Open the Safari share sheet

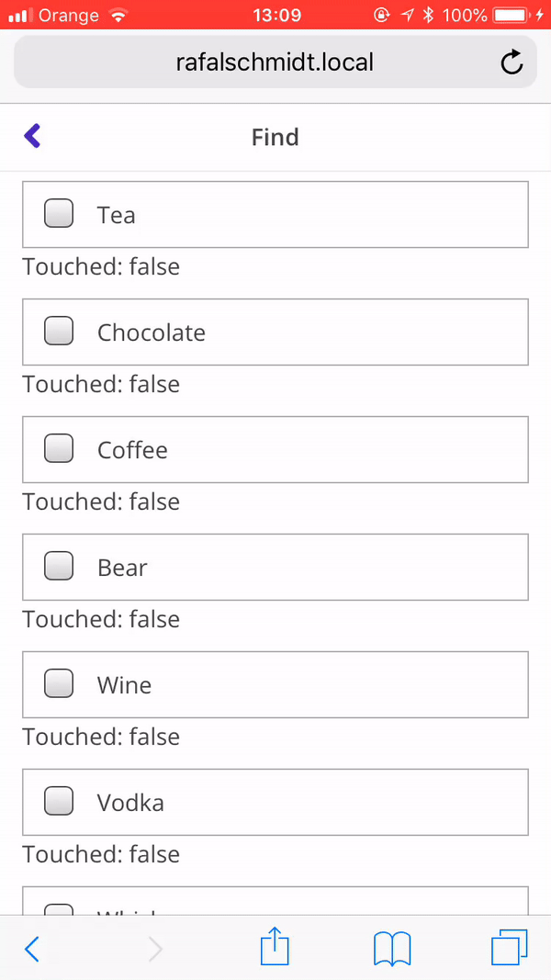[274, 947]
